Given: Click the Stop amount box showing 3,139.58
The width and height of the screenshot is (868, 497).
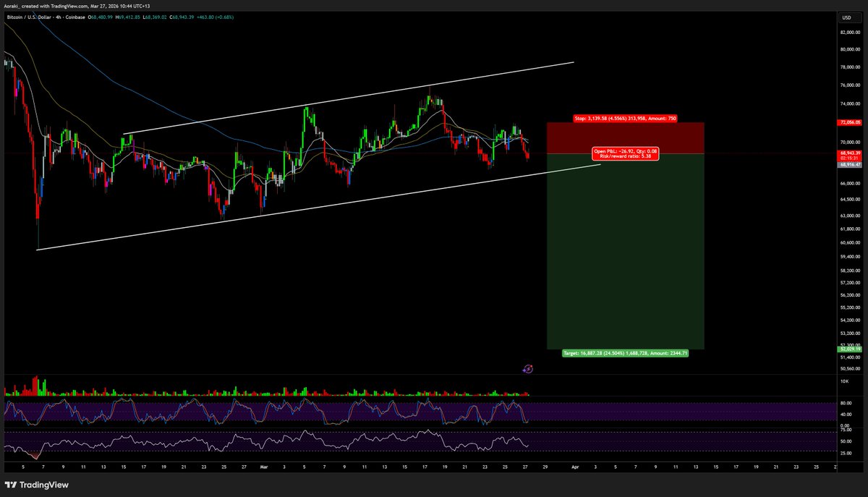Looking at the screenshot, I should pos(626,118).
